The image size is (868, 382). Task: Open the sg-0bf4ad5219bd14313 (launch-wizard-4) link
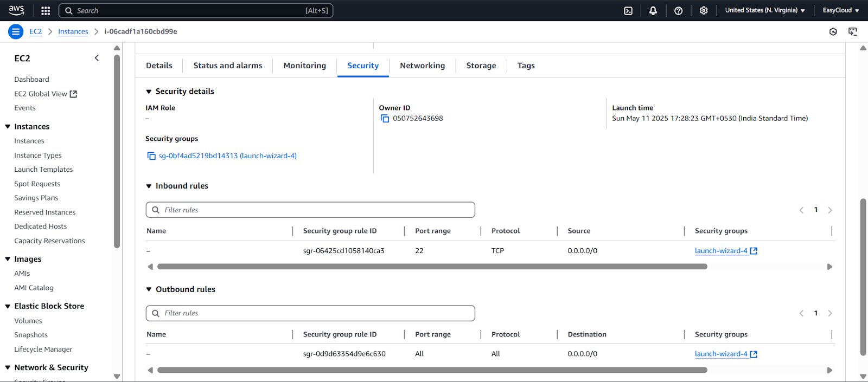tap(227, 156)
